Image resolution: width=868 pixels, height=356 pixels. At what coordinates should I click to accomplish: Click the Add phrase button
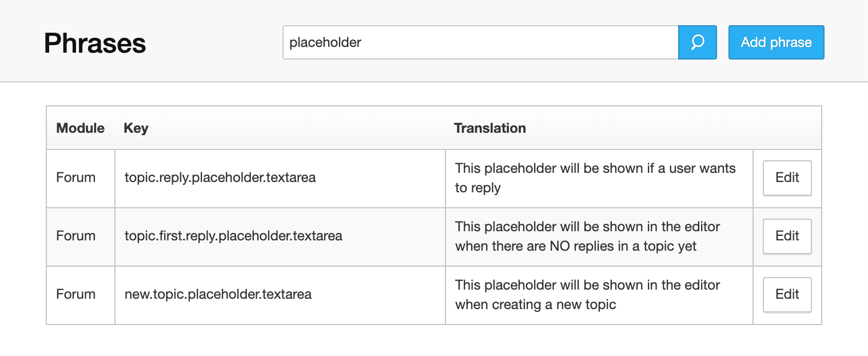[776, 42]
